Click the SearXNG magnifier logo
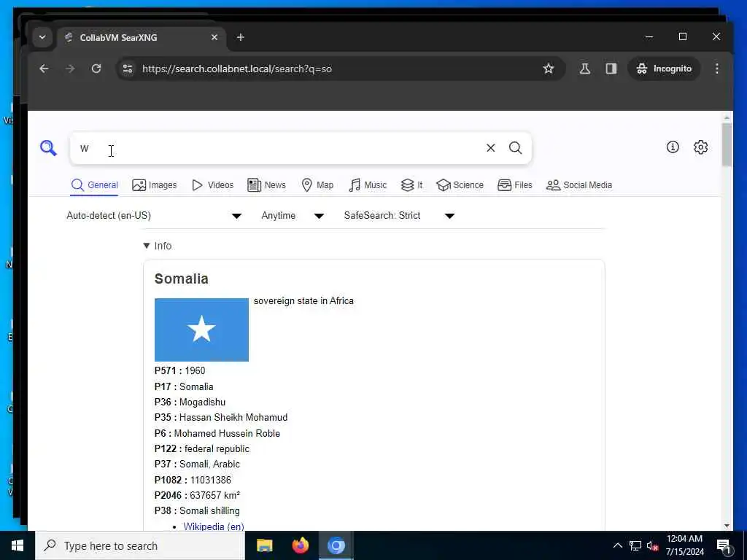Image resolution: width=747 pixels, height=560 pixels. (48, 148)
